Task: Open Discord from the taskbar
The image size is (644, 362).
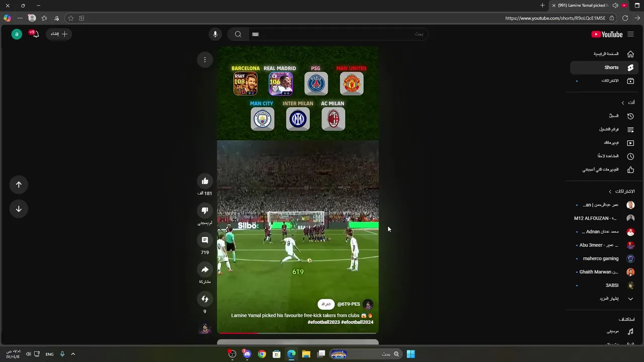Action: click(247, 354)
